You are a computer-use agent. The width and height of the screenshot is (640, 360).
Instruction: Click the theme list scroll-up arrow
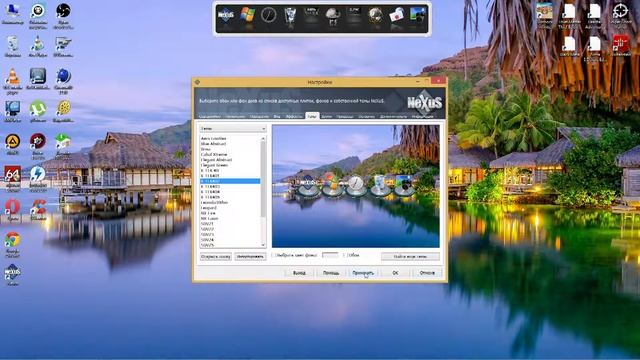click(263, 139)
